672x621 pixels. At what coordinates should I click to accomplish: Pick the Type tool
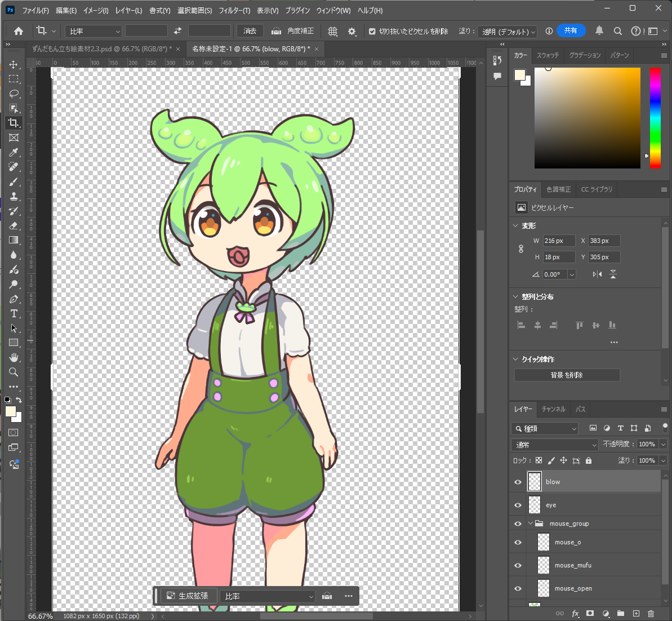pos(14,313)
